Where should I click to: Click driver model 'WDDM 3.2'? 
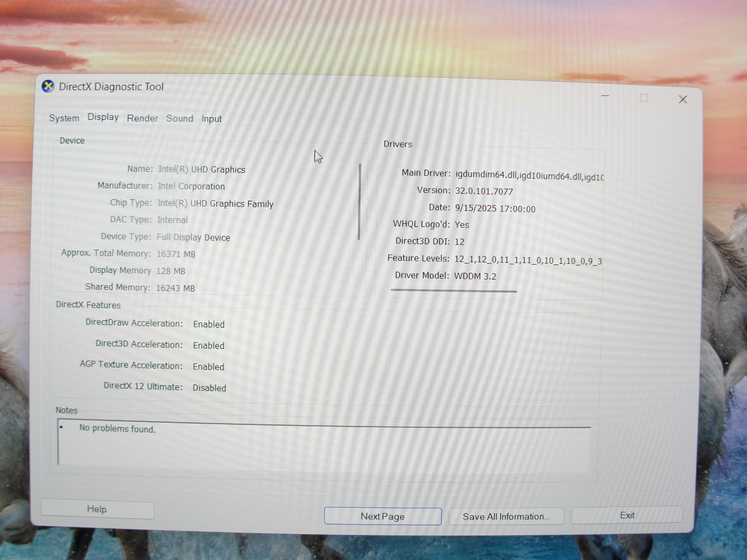pyautogui.click(x=475, y=276)
